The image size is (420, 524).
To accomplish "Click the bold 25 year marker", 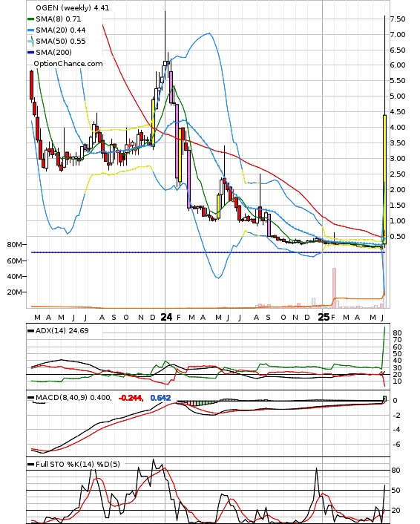I will (324, 317).
